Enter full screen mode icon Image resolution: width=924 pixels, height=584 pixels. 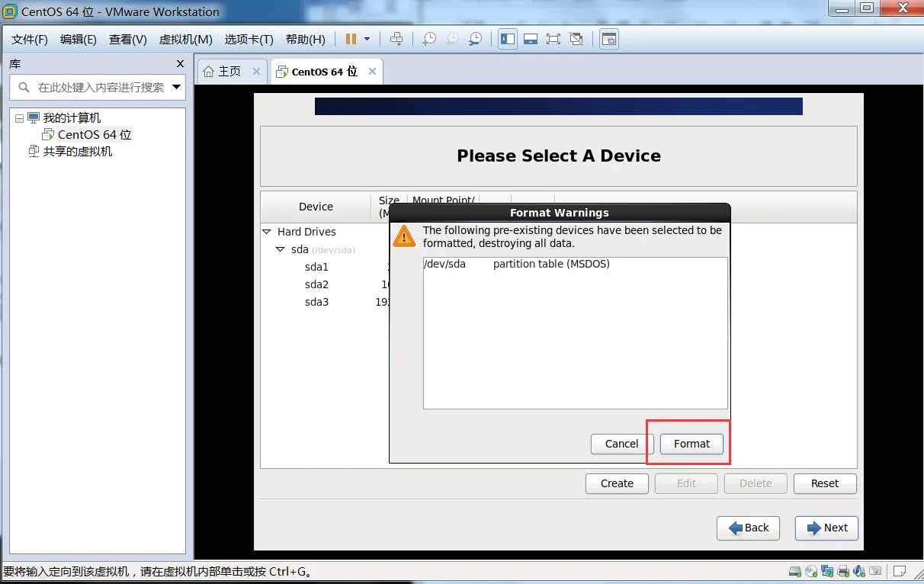[x=553, y=39]
